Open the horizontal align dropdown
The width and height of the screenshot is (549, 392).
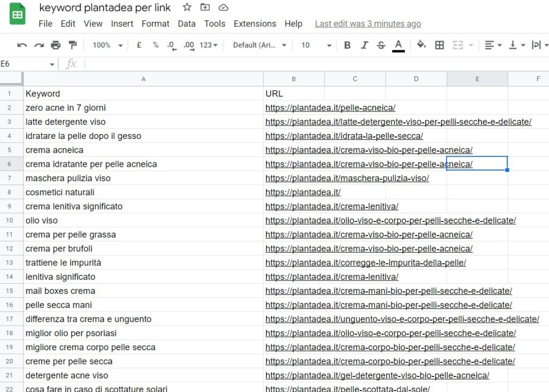(x=493, y=45)
